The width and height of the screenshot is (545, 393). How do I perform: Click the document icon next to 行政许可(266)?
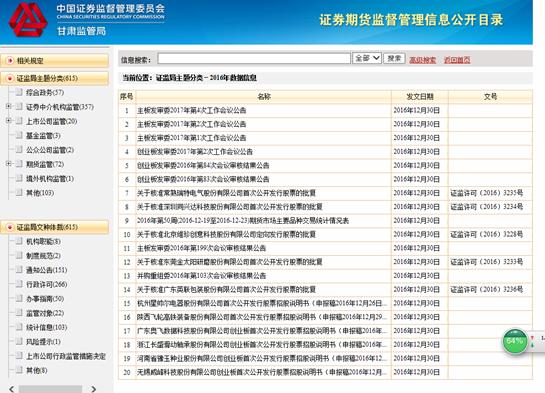19,284
